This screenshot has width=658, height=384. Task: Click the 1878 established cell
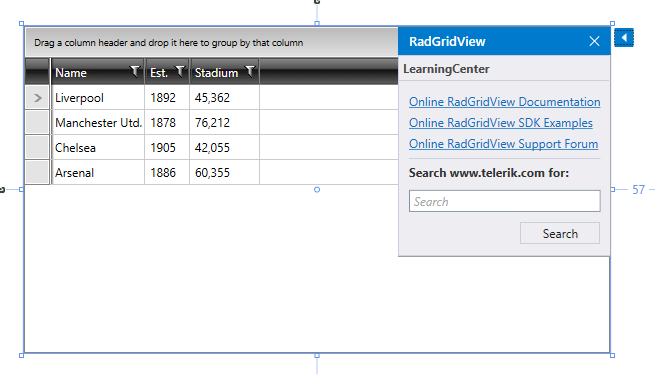(x=167, y=123)
